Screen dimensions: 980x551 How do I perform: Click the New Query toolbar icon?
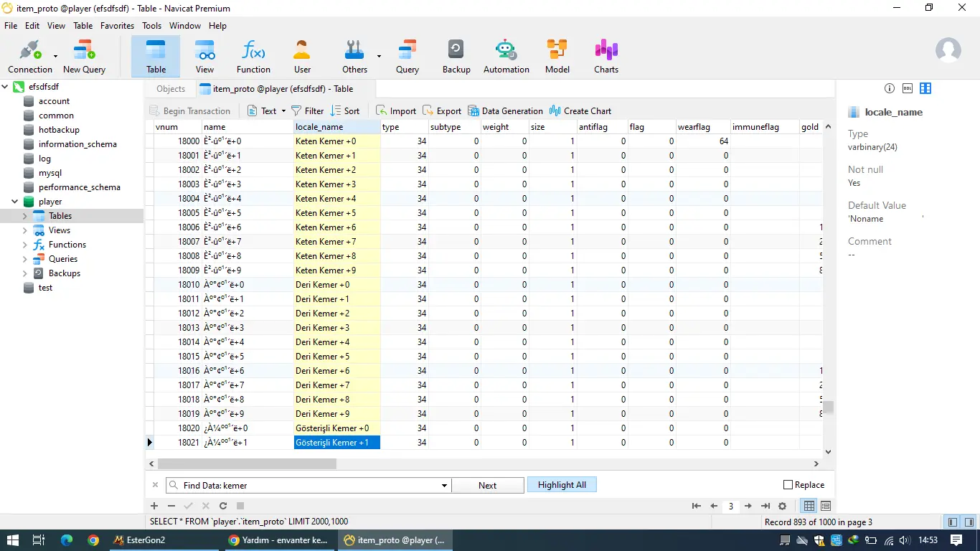click(x=84, y=57)
